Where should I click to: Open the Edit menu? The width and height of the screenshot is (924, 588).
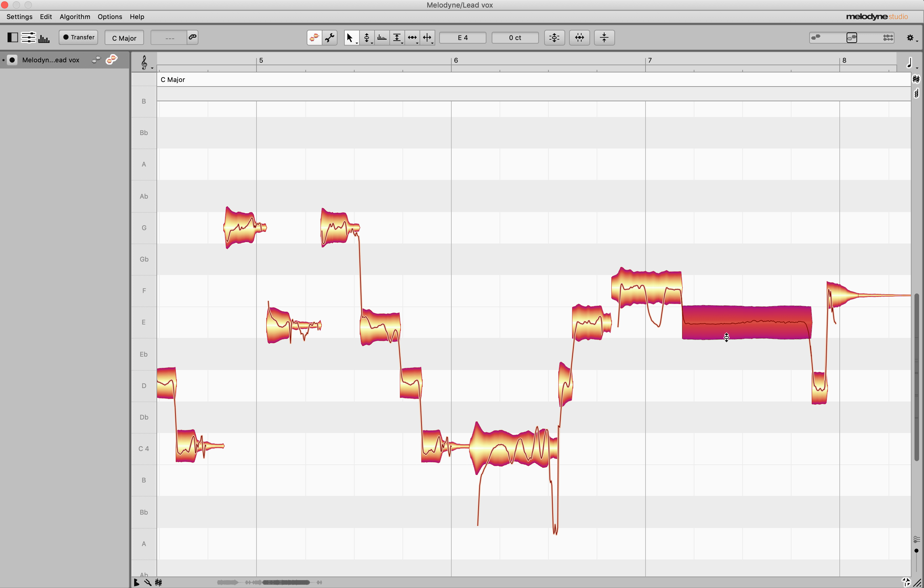(46, 16)
